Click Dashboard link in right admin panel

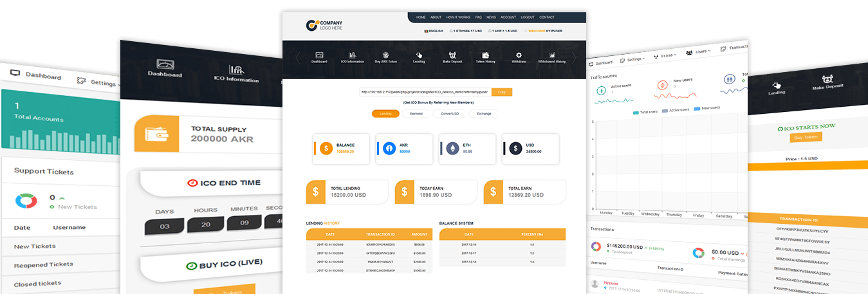[x=601, y=63]
